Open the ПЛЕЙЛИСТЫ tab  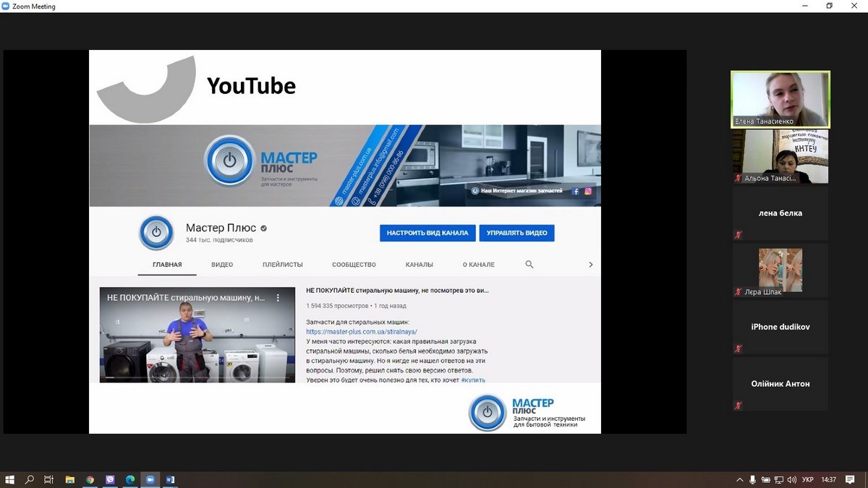283,265
